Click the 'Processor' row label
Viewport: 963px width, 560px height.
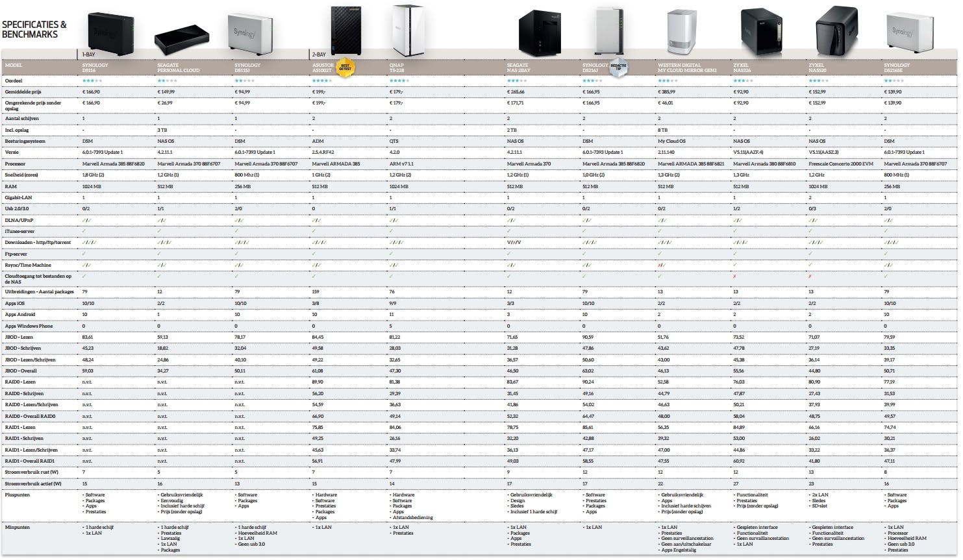[15, 164]
